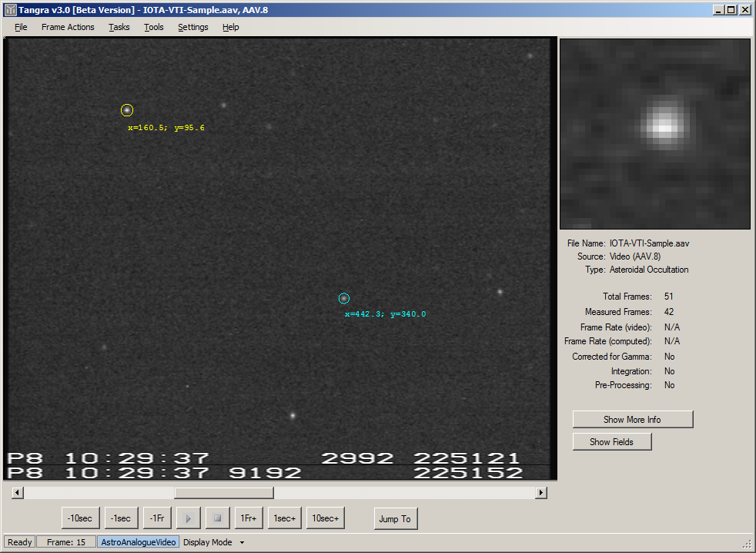Close the Tangra window
The width and height of the screenshot is (756, 553).
[x=745, y=10]
